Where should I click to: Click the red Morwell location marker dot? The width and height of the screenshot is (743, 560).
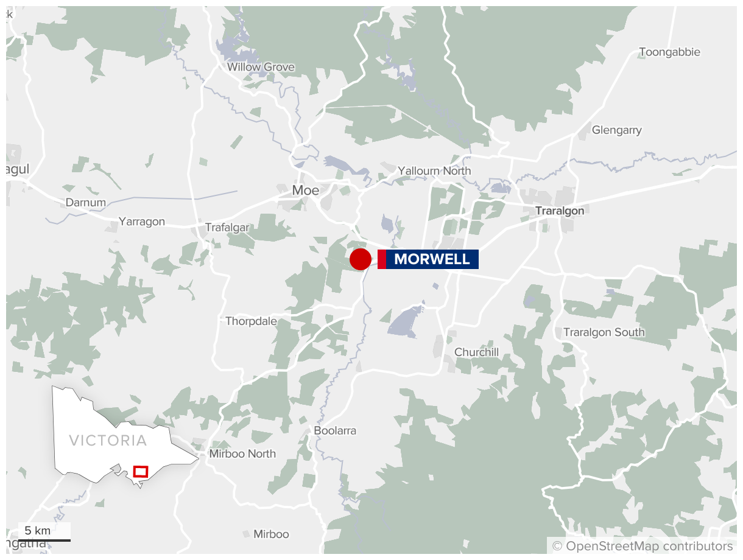tap(361, 259)
